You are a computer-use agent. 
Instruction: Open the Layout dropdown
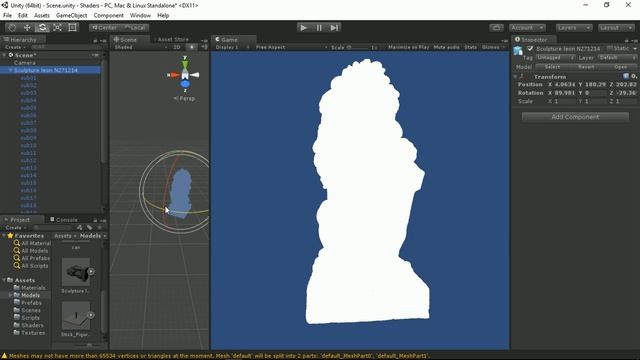tap(616, 28)
